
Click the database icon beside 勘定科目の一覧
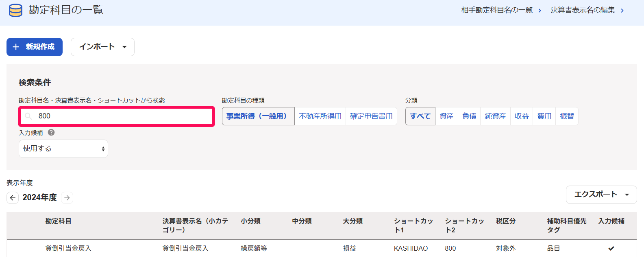15,10
